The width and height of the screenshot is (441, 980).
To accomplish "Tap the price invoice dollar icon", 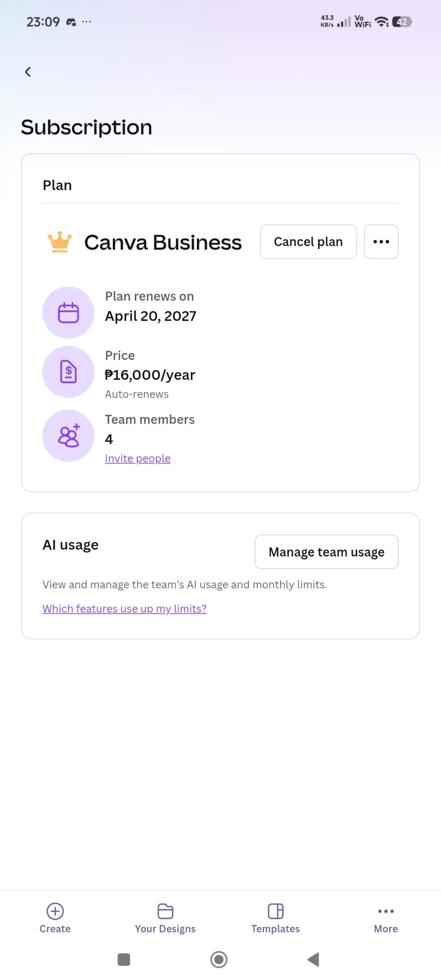I will pos(68,372).
